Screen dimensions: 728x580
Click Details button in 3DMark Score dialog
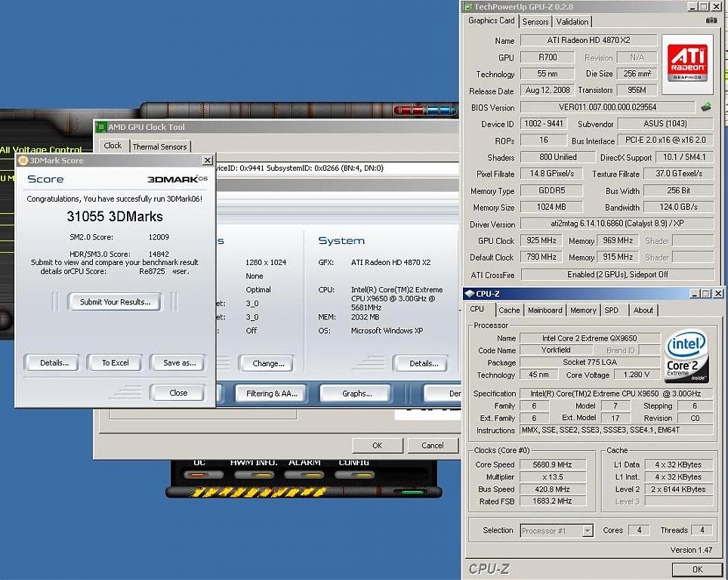tap(54, 362)
